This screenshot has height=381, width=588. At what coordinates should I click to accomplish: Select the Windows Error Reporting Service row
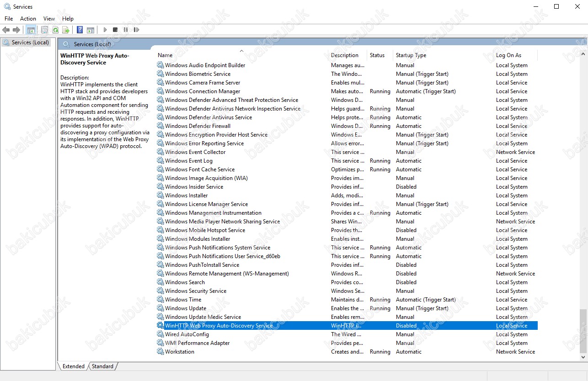[347, 143]
